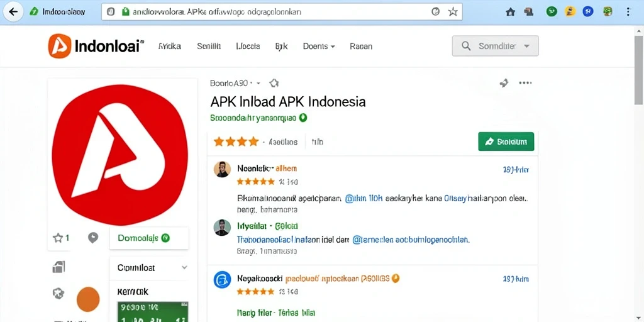Click the star icon beside Boorle A30

[274, 84]
